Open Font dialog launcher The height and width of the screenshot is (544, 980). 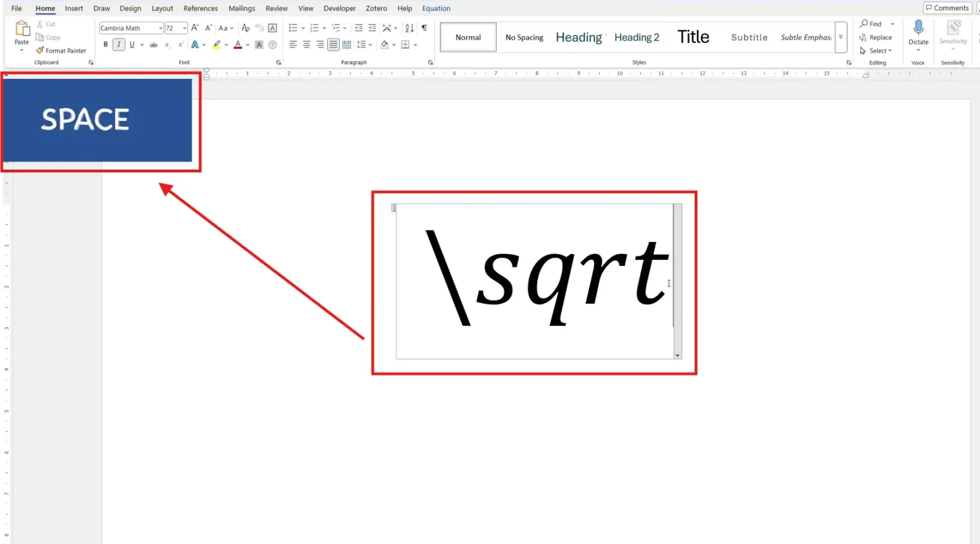point(279,62)
